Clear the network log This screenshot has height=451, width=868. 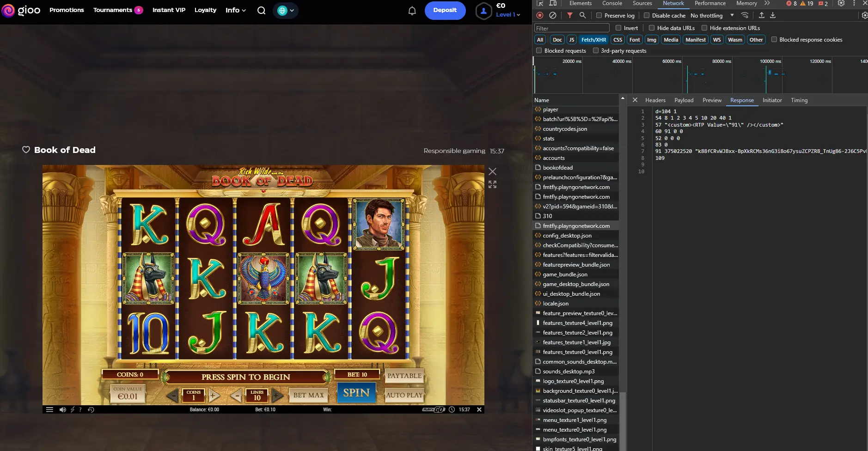[x=553, y=15]
